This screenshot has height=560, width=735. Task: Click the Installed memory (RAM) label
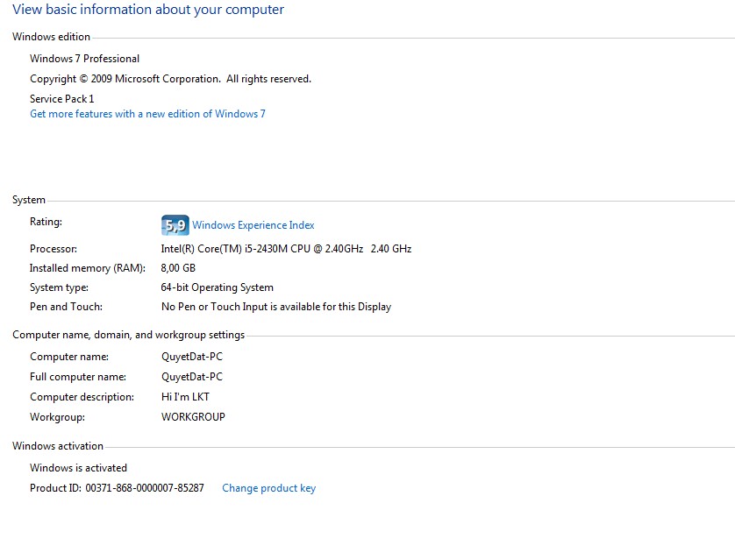[88, 268]
